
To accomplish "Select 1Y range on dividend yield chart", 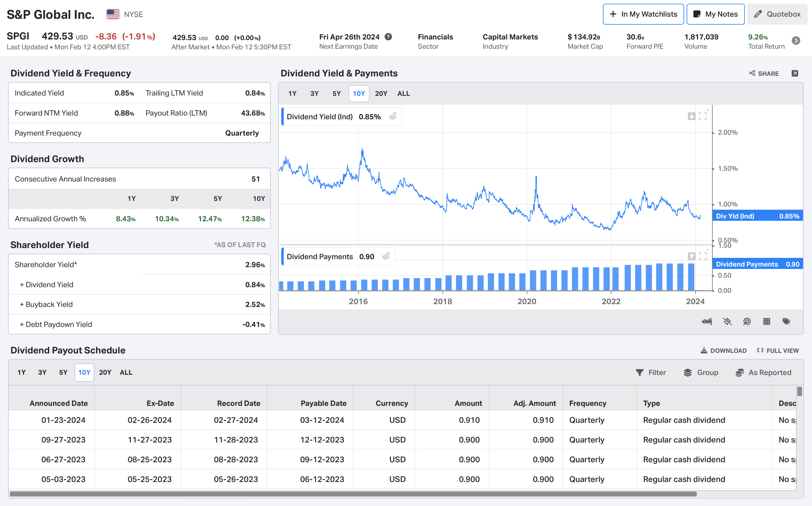I will click(x=292, y=94).
